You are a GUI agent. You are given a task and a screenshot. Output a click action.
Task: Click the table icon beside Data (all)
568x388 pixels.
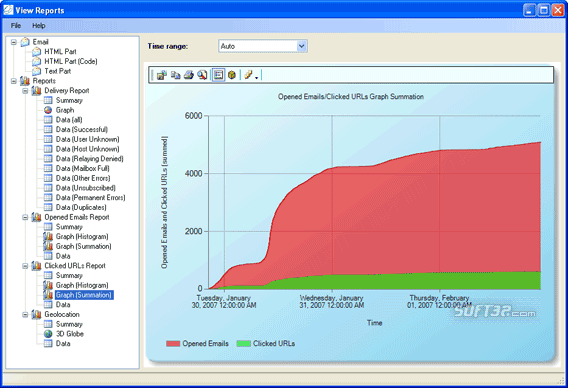tap(48, 120)
